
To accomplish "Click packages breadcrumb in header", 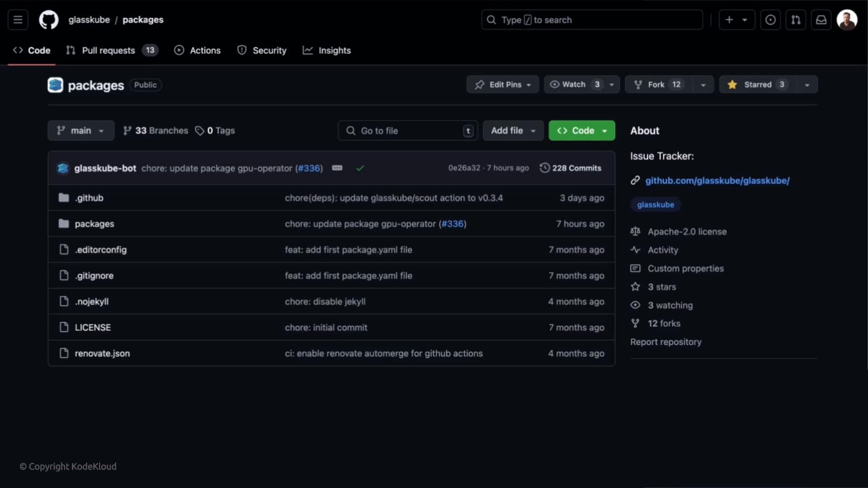I will (143, 20).
